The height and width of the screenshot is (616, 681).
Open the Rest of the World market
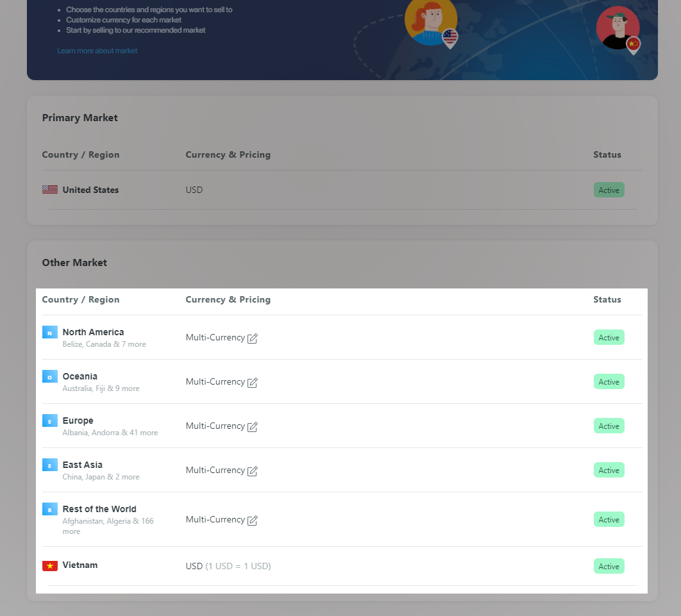342,520
